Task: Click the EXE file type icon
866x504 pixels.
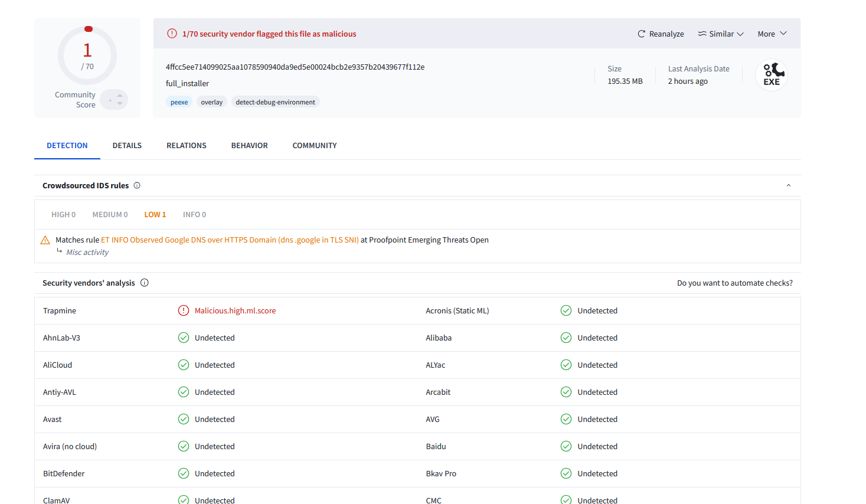Action: pyautogui.click(x=772, y=76)
